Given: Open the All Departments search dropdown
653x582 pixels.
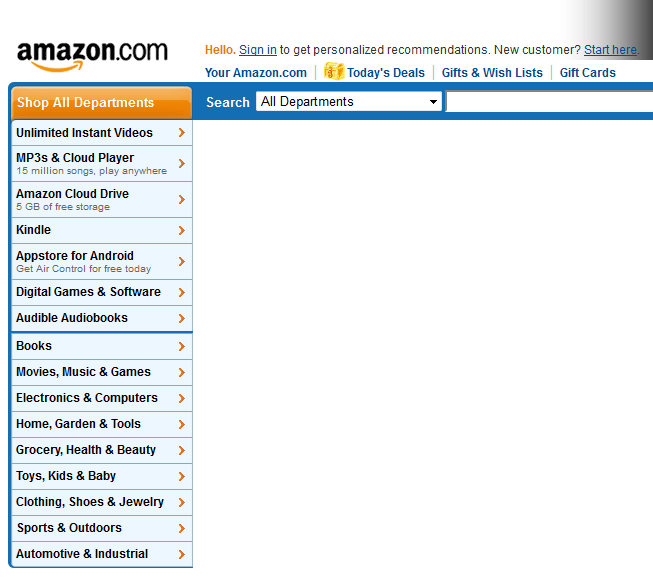Looking at the screenshot, I should point(349,102).
